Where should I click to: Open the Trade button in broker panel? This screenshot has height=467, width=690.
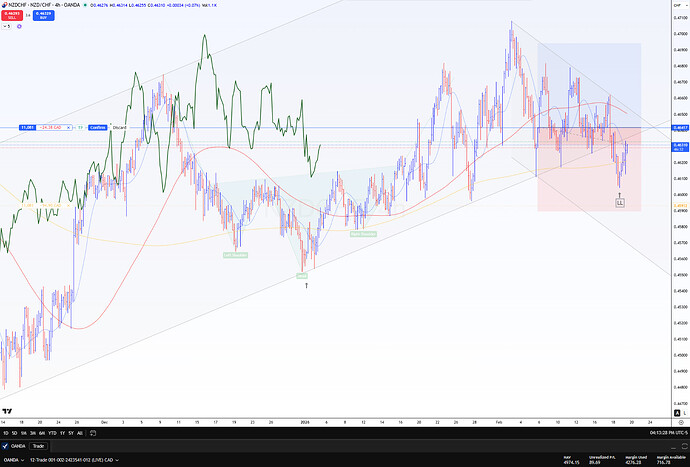tap(38, 446)
